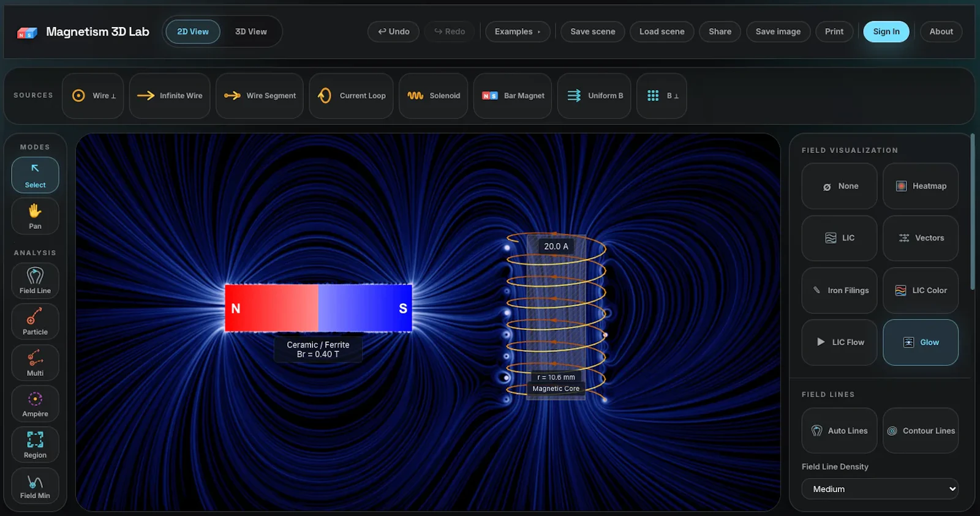Image resolution: width=980 pixels, height=516 pixels.
Task: Enable Heatmap field visualization
Action: point(921,186)
